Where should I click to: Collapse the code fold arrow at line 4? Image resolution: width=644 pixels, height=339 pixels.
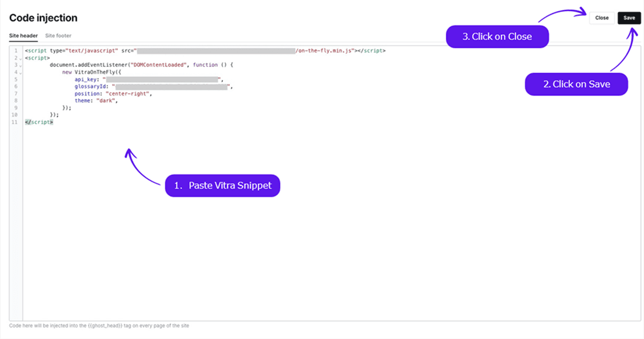21,73
